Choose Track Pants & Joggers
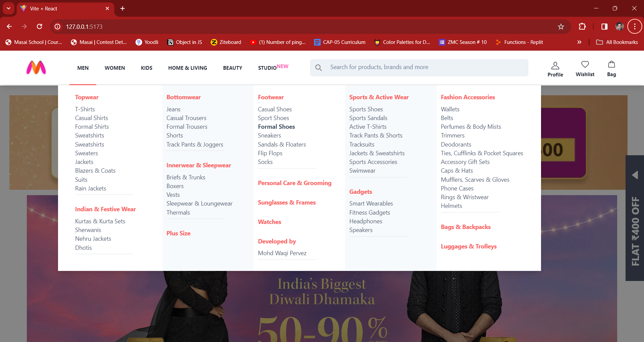 coord(195,145)
